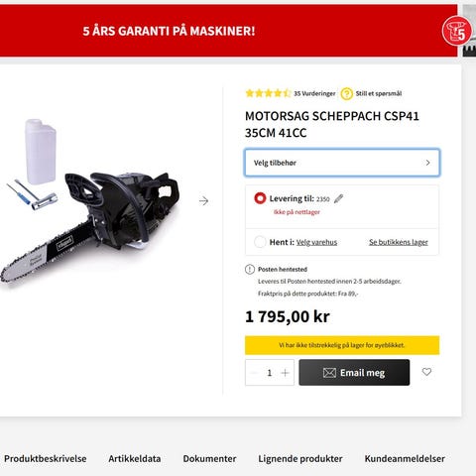Viewport: 476px width, 476px height.
Task: Increase quantity with the plus icon
Action: coord(285,373)
